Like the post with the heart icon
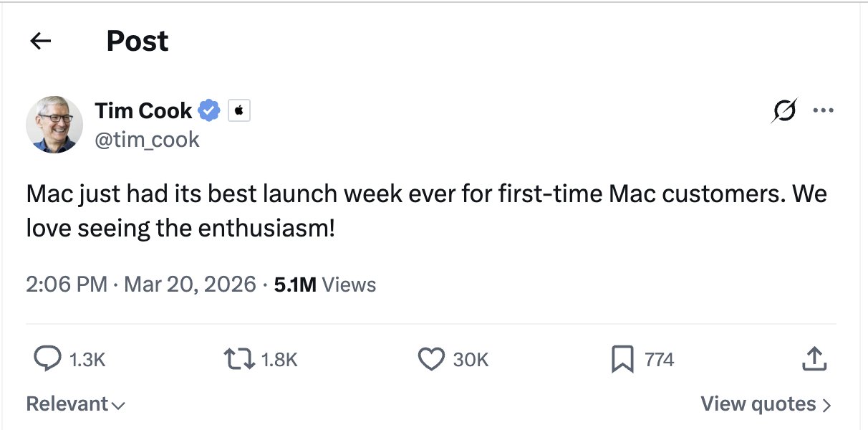Viewport: 868px width, 430px height. pos(432,359)
